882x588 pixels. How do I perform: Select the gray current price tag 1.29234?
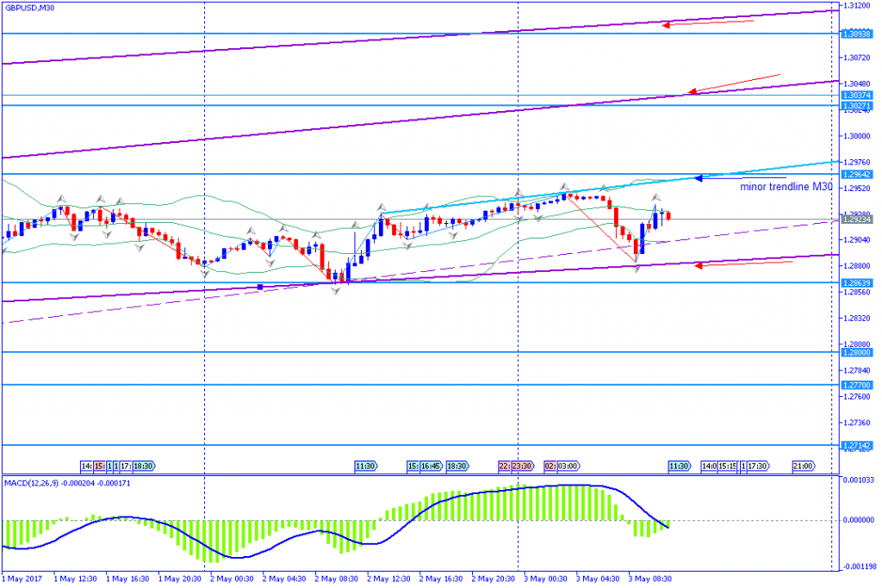854,220
